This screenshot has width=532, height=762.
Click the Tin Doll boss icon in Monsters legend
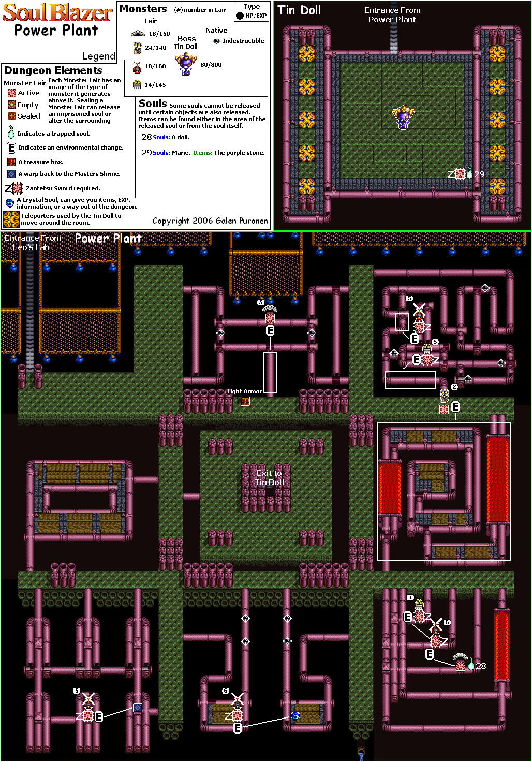[x=186, y=65]
